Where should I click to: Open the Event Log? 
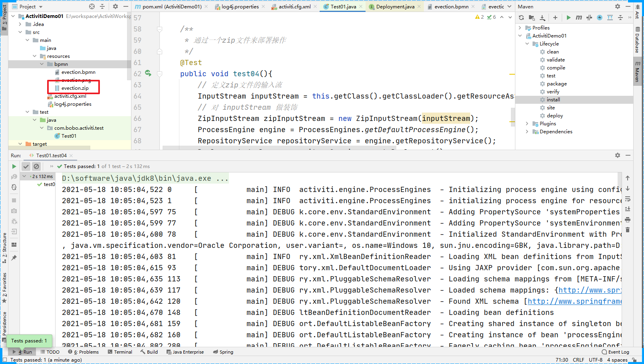click(x=616, y=352)
